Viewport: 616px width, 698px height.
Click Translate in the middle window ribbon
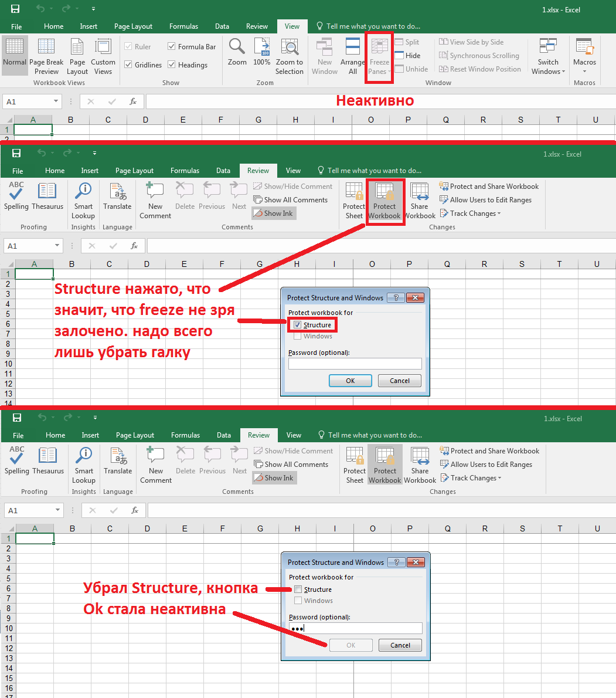(117, 195)
